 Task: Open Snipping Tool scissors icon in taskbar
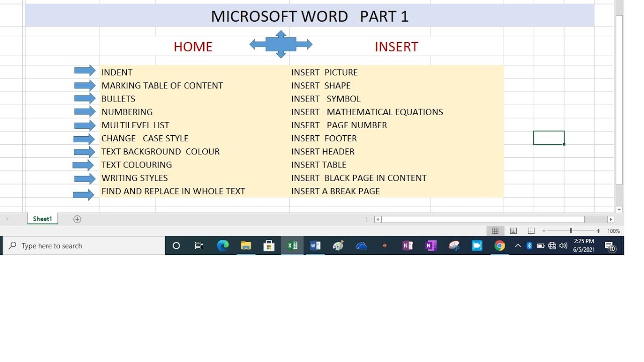point(454,246)
